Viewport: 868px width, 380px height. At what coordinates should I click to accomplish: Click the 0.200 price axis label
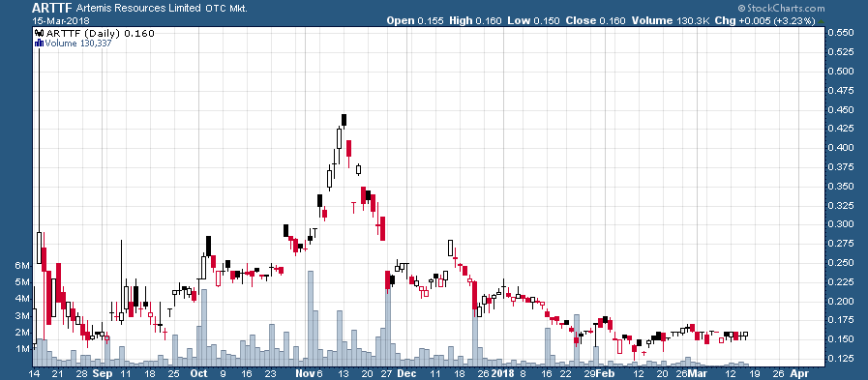[x=840, y=301]
